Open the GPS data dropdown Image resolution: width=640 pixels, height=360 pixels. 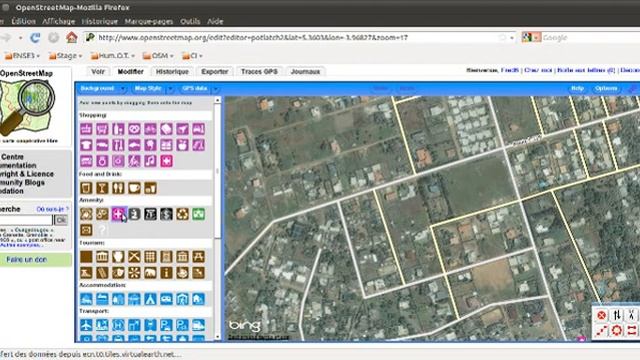click(x=199, y=89)
